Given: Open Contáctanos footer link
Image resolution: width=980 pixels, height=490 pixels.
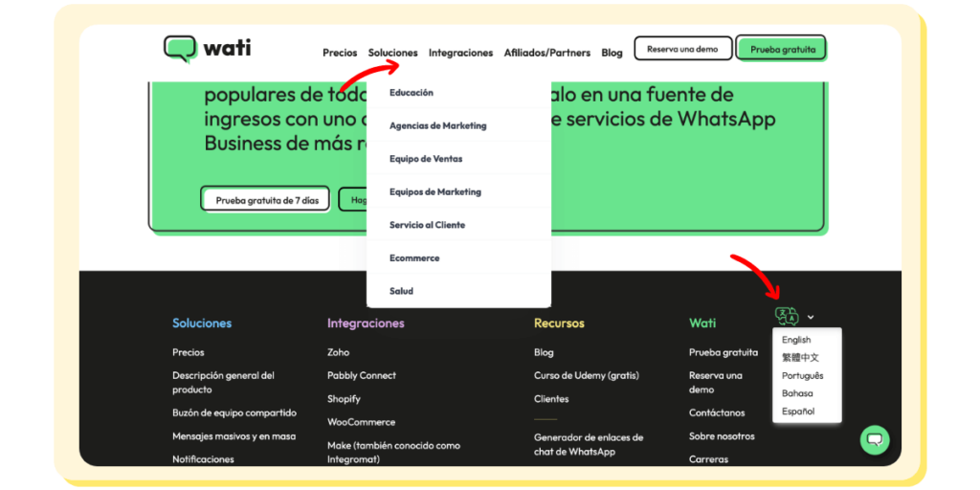Looking at the screenshot, I should pyautogui.click(x=717, y=413).
